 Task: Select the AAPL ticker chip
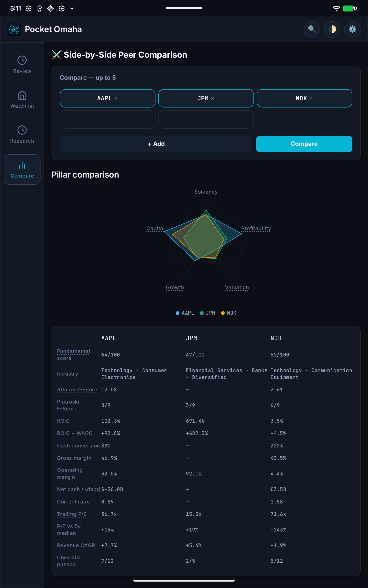click(108, 98)
